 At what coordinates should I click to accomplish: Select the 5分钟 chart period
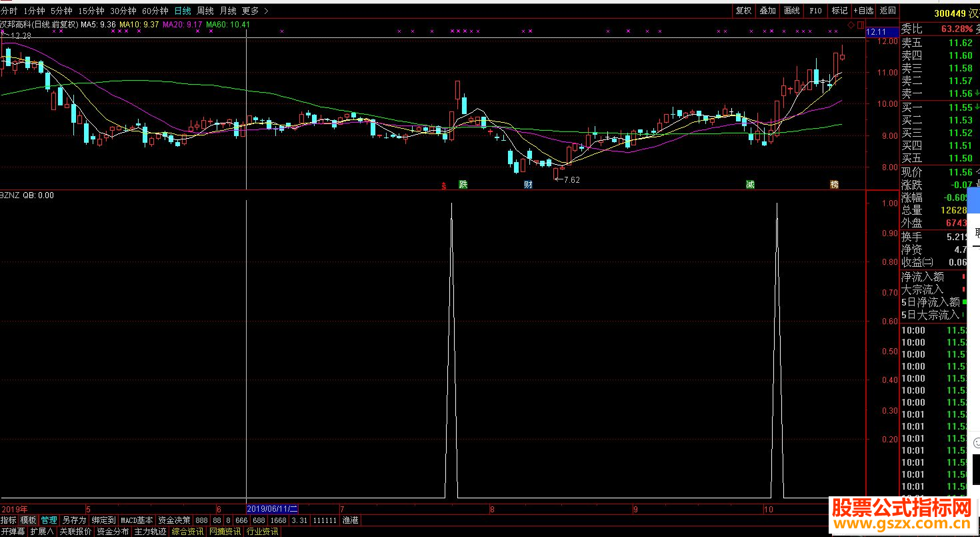click(x=61, y=11)
